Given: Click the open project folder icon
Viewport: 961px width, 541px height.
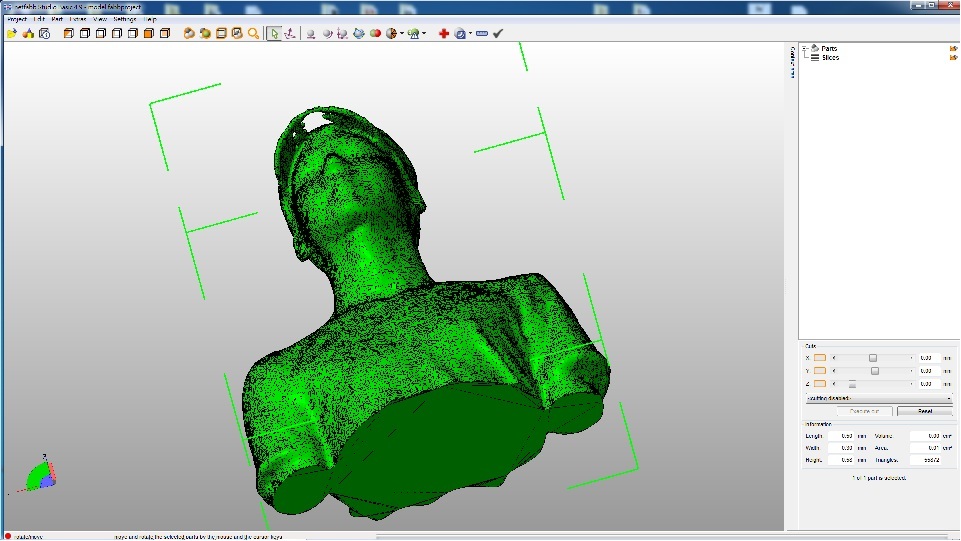Looking at the screenshot, I should 12,33.
